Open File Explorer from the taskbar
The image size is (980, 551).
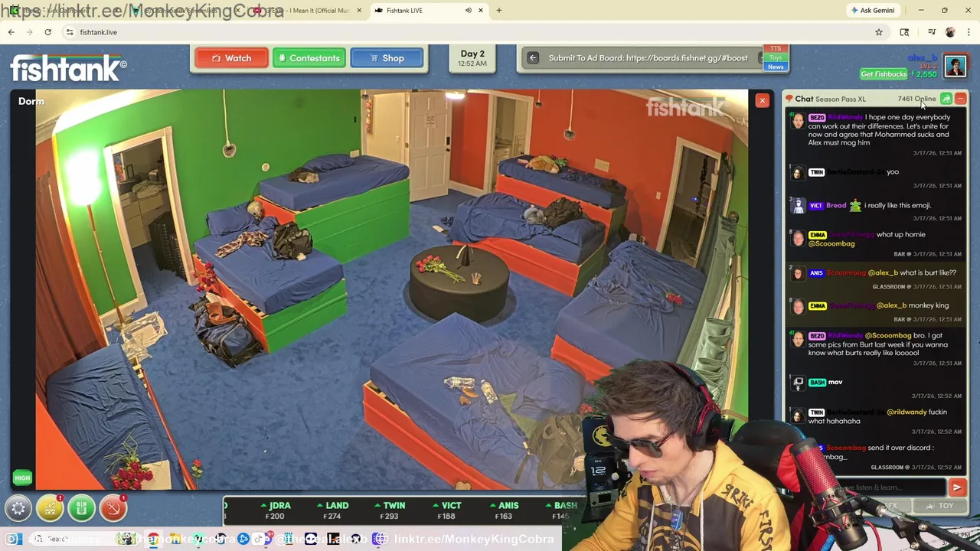coord(175,540)
